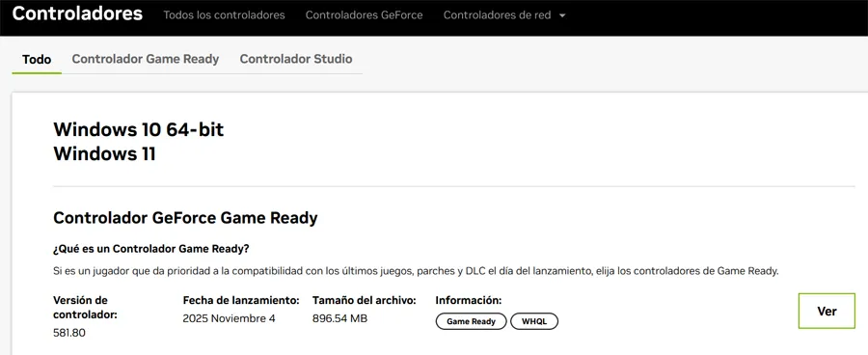Viewport: 868px width, 355px height.
Task: Select release date 2025 Noviembre 4
Action: [x=229, y=318]
